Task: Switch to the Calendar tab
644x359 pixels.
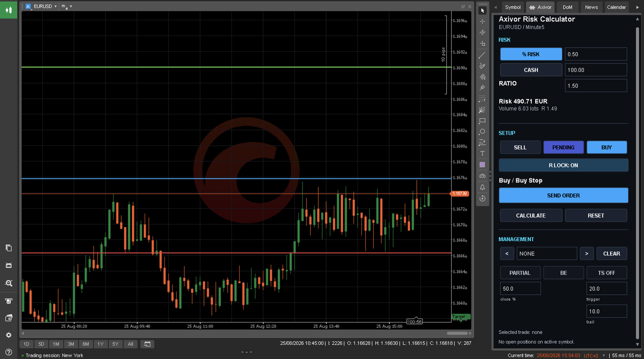Action: [x=616, y=7]
